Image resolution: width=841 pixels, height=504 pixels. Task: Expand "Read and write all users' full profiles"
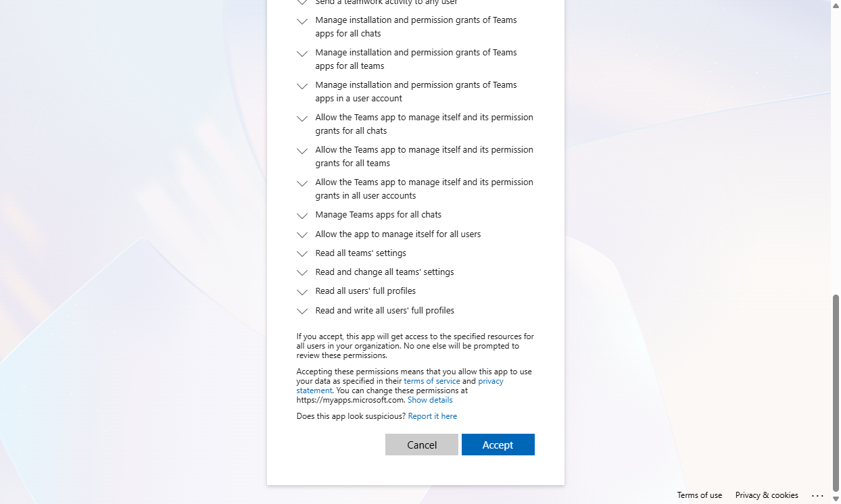pos(302,312)
